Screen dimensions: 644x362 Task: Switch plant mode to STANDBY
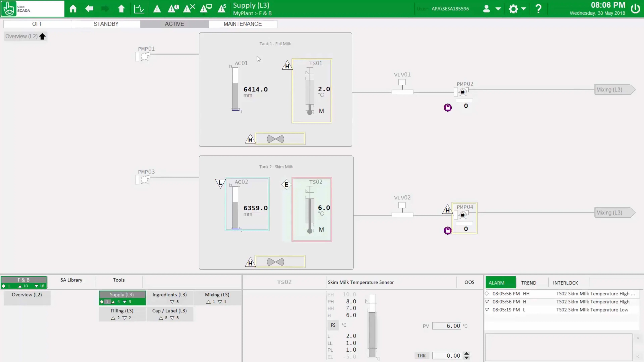(x=106, y=24)
